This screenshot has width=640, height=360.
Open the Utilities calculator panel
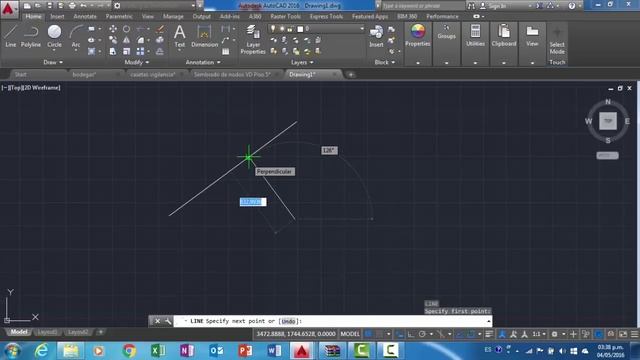[475, 35]
